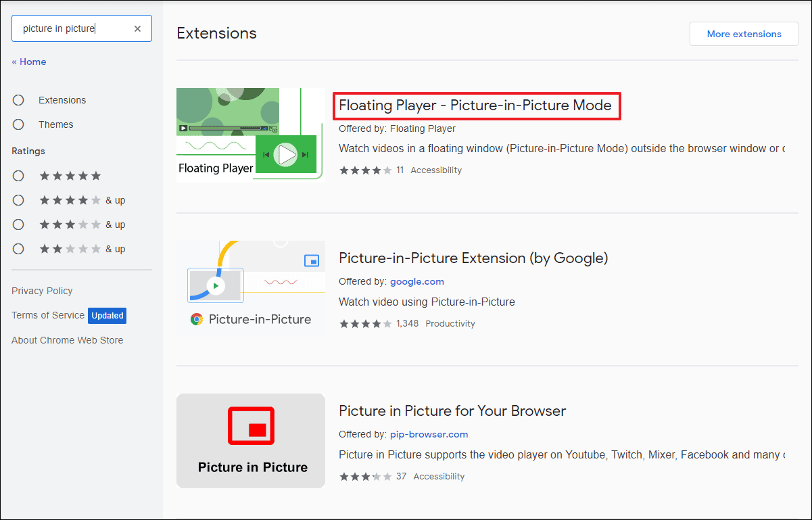Click the Ratings heading in sidebar
812x520 pixels.
pyautogui.click(x=28, y=151)
